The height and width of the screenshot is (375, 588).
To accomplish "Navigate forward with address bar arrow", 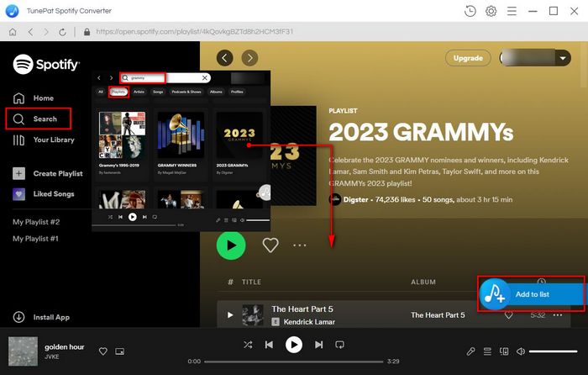I will pyautogui.click(x=46, y=32).
